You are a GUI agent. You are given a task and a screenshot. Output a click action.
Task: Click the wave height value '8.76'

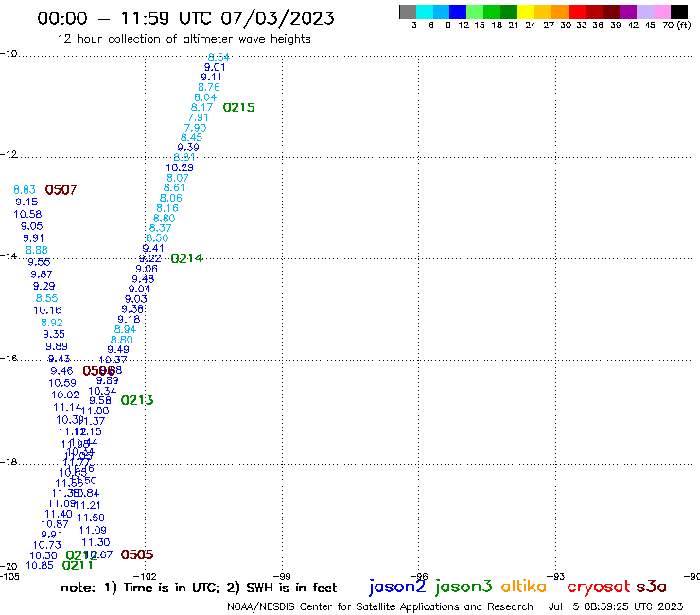pyautogui.click(x=209, y=88)
